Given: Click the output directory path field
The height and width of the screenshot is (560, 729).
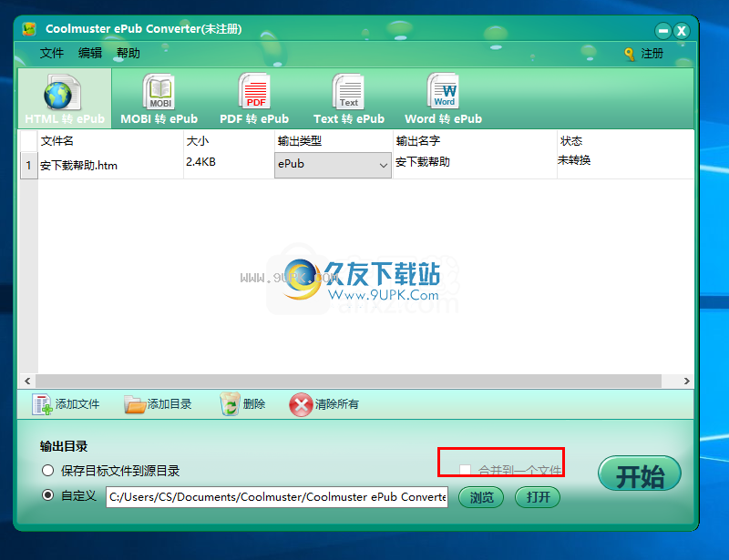Looking at the screenshot, I should coord(277,497).
